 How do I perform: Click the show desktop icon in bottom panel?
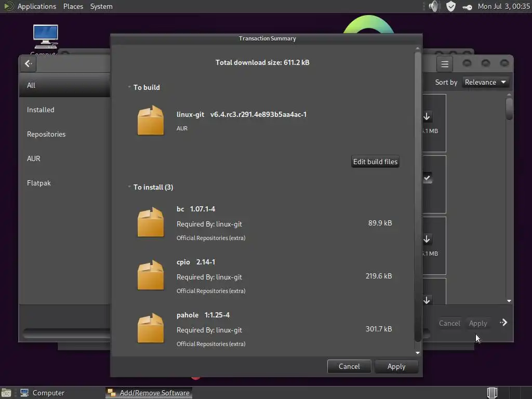click(x=6, y=393)
